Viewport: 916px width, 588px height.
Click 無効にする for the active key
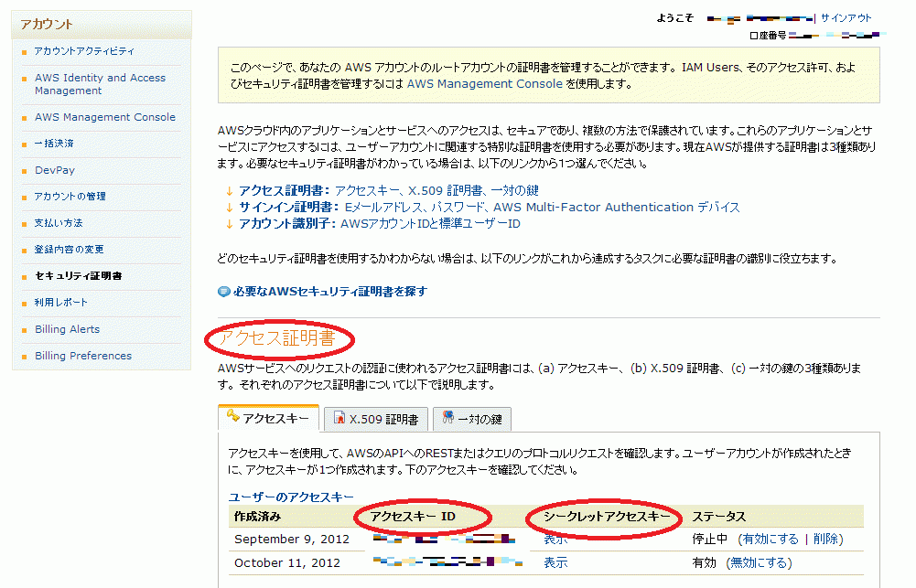click(x=759, y=563)
